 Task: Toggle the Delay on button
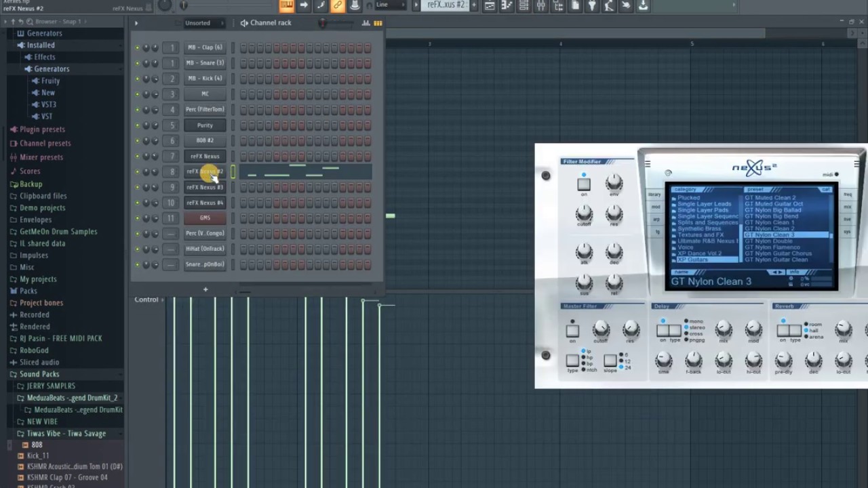tap(663, 330)
